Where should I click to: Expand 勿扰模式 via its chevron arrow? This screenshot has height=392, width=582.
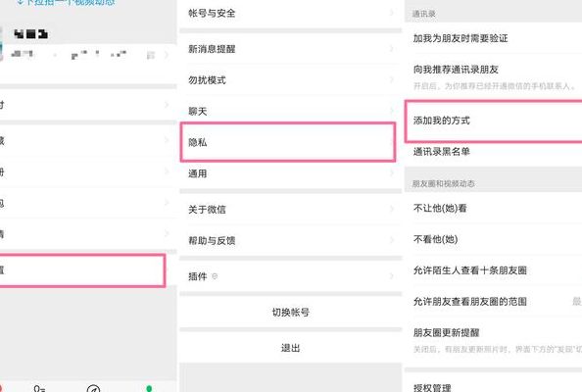[x=392, y=79]
